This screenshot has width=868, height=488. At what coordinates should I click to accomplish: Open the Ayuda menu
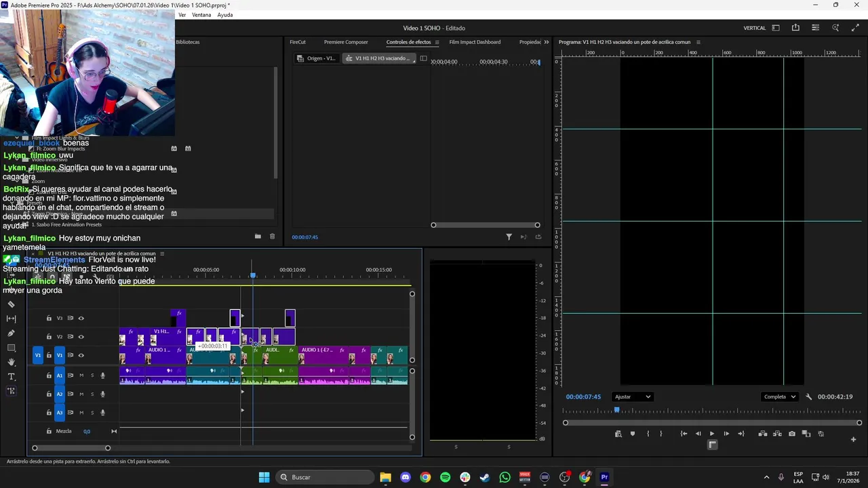pos(225,15)
